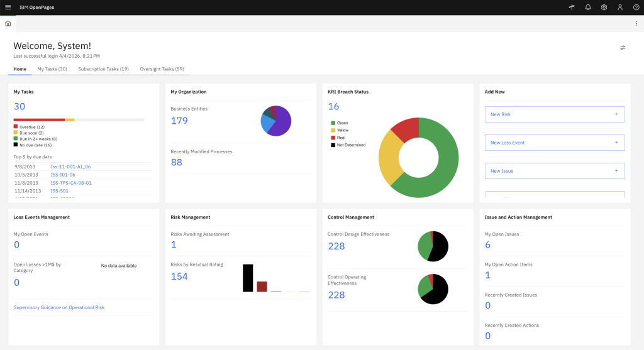Open the administration gear menu
This screenshot has width=644, height=350.
click(604, 8)
